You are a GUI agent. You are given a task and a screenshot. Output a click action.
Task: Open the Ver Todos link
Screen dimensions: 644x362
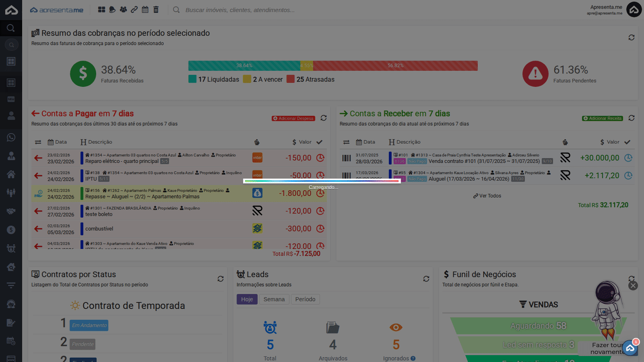coord(487,196)
